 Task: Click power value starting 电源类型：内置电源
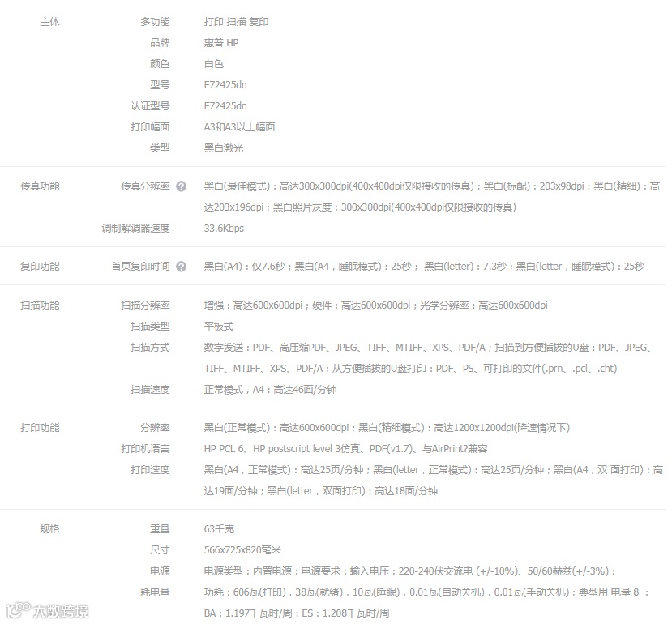(410, 571)
